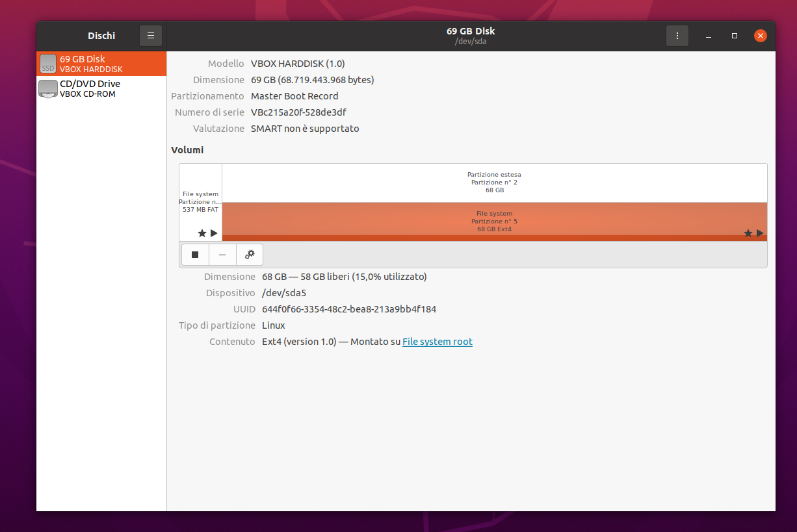
Task: Select the 69 GB Disk VBOX HARDDISK entry
Action: [x=101, y=64]
